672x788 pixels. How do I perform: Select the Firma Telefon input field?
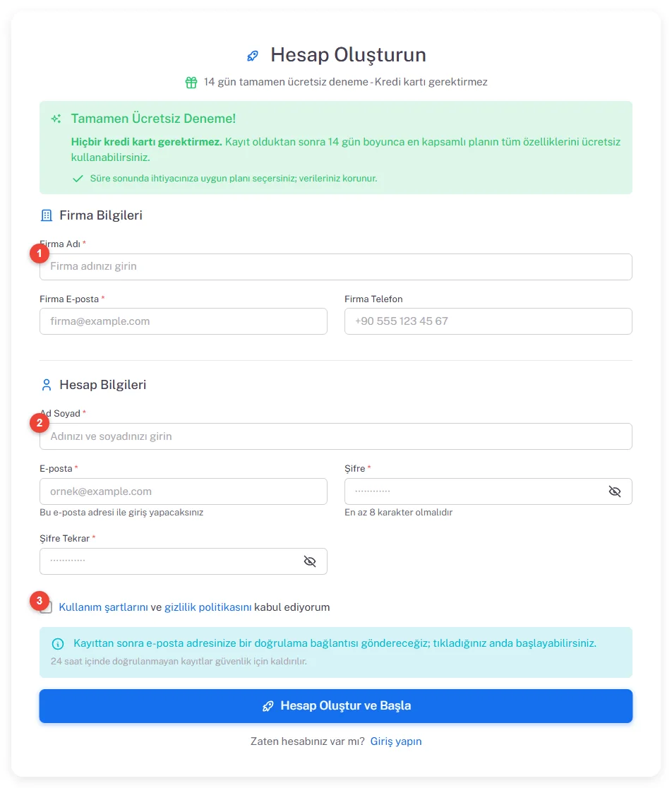488,321
